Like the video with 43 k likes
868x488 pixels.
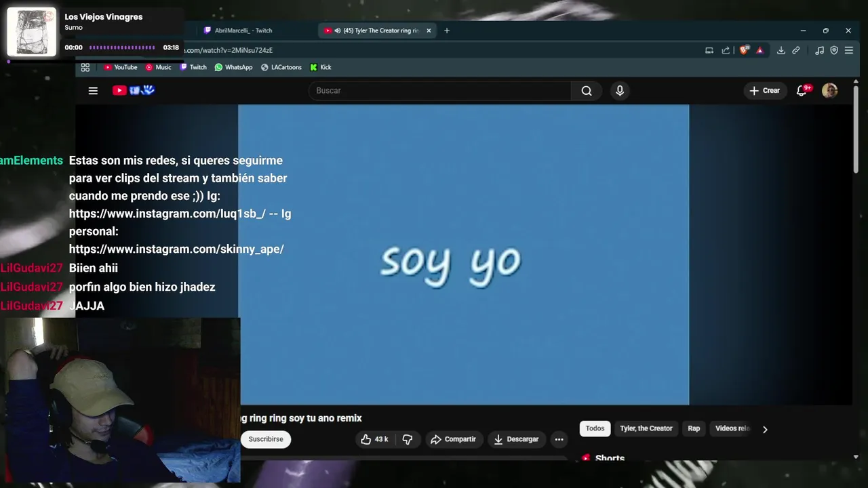[374, 439]
